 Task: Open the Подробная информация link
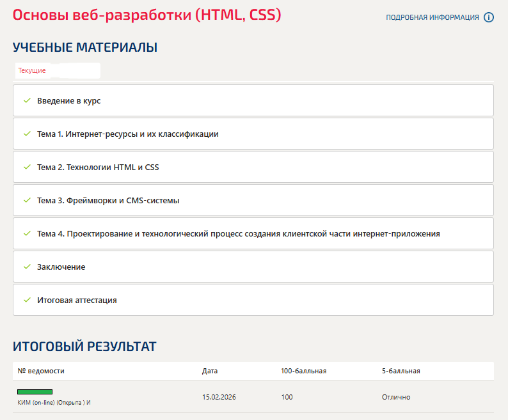(x=432, y=17)
